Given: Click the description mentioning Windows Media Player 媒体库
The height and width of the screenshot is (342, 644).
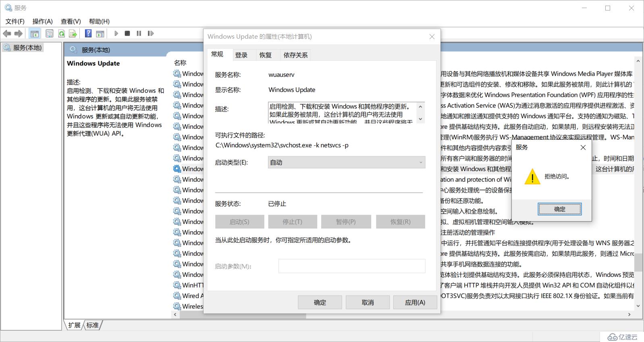Looking at the screenshot, I should click(x=536, y=74).
